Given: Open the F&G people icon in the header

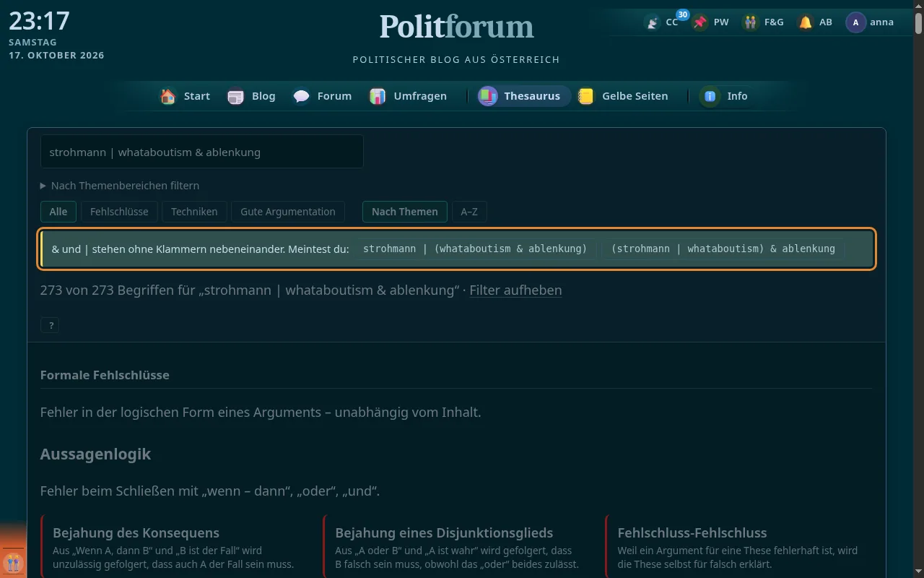Looking at the screenshot, I should 751,22.
